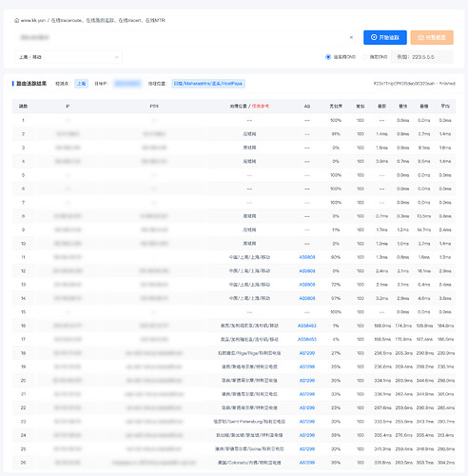Open the AS1299 link in hop 23
The width and height of the screenshot is (468, 476).
coord(307,422)
